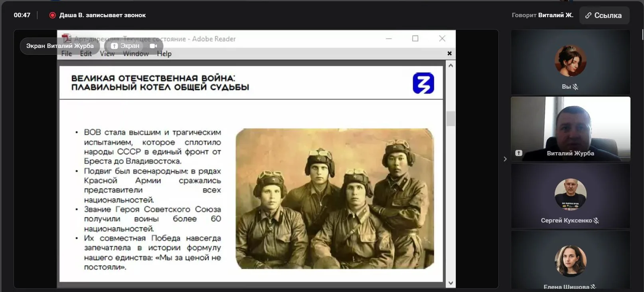This screenshot has width=644, height=292.
Task: Click muted microphone icon beside Елена Шишова
Action: pyautogui.click(x=593, y=287)
